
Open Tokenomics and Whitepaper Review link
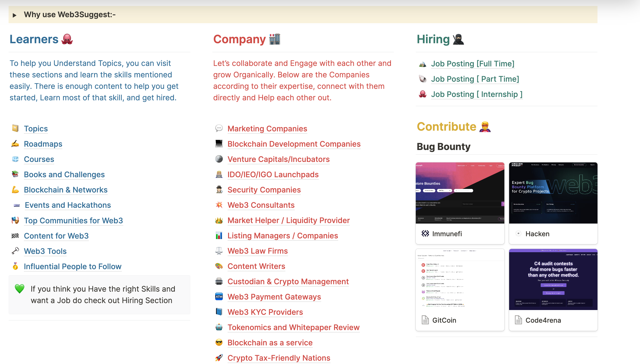tap(293, 327)
